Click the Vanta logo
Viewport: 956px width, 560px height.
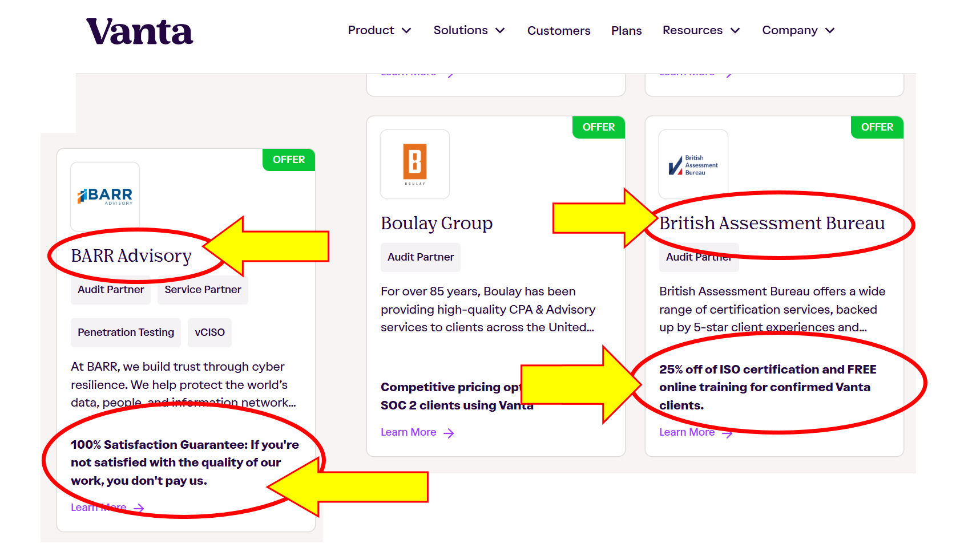pyautogui.click(x=139, y=31)
